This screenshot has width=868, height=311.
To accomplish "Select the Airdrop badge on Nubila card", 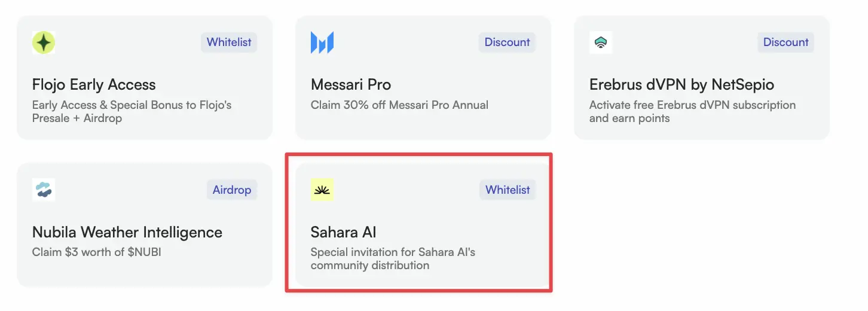I will [232, 190].
